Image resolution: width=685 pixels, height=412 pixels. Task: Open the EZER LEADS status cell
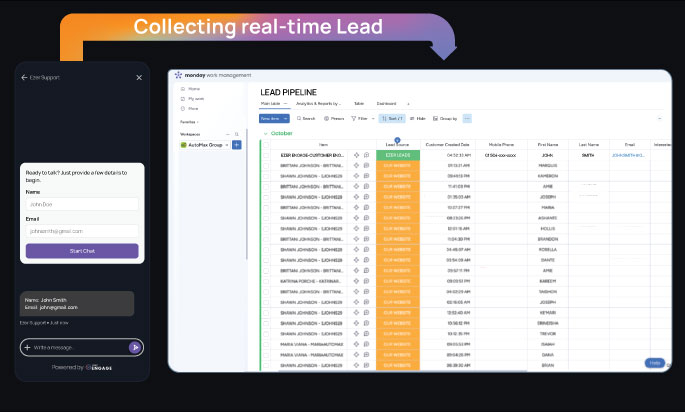[x=398, y=155]
